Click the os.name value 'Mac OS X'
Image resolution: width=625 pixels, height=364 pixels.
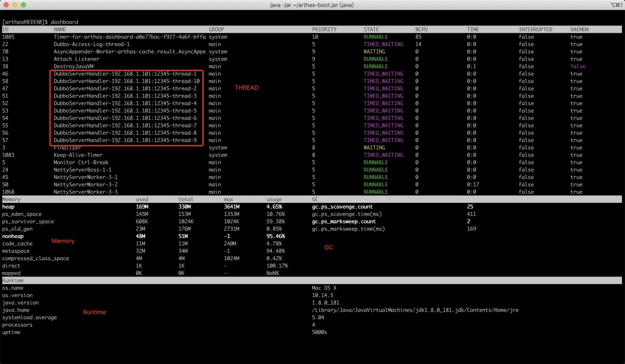[324, 288]
